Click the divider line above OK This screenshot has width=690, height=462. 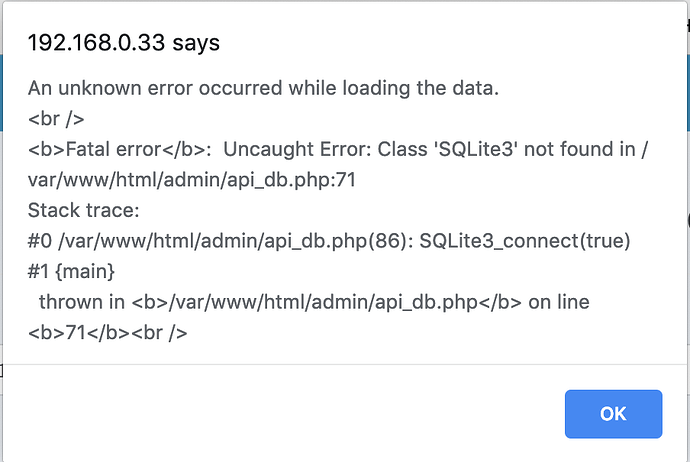click(x=345, y=365)
